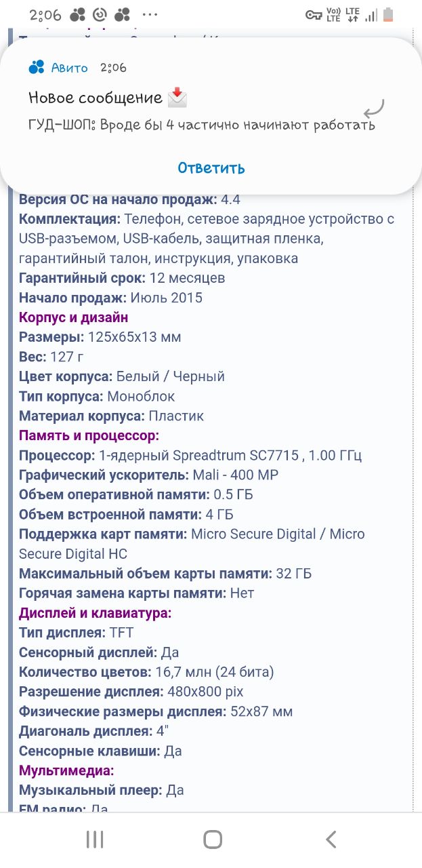This screenshot has width=422, height=868.
Task: Tap the three-dots overflow in status bar
Action: (150, 15)
